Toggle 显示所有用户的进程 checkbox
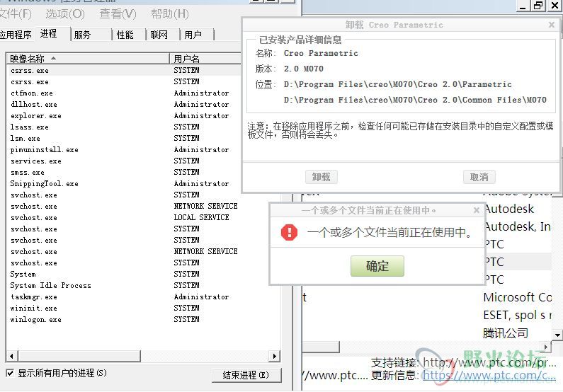Screen dimensions: 563x392 [x=10, y=373]
